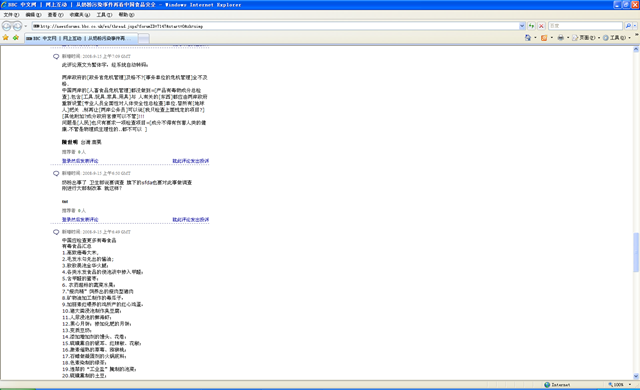The height and width of the screenshot is (390, 640).
Task: Click the Home icon in command bar
Action: pos(528,38)
